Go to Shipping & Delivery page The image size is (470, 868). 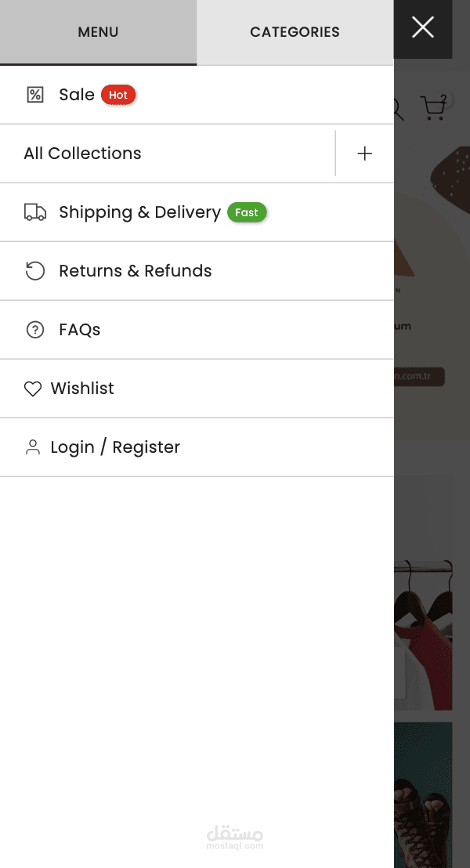pyautogui.click(x=139, y=212)
